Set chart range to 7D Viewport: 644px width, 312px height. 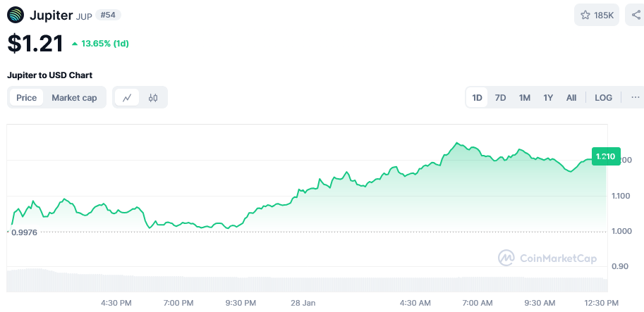500,98
